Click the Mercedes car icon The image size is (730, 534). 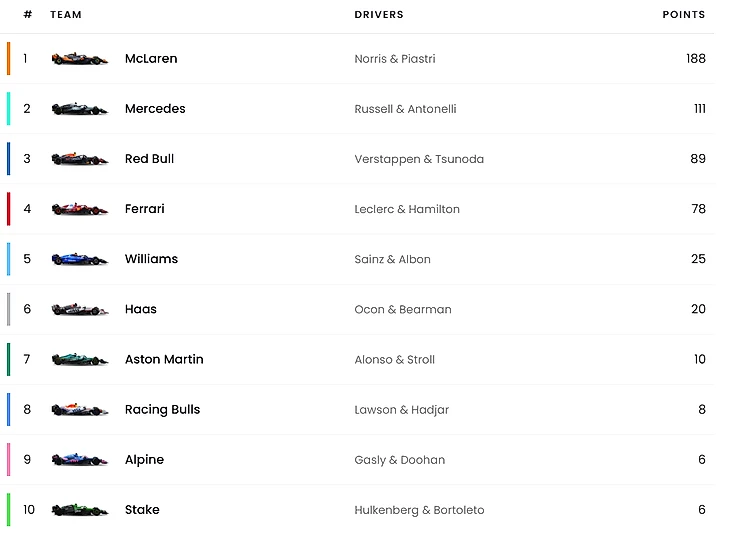[x=80, y=108]
